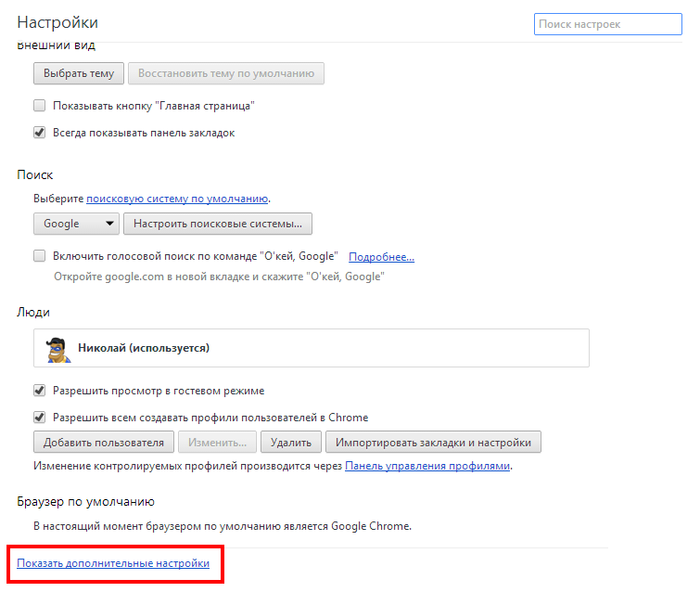Uncheck Разрешить просмотр в гостевом режиме

pos(39,391)
